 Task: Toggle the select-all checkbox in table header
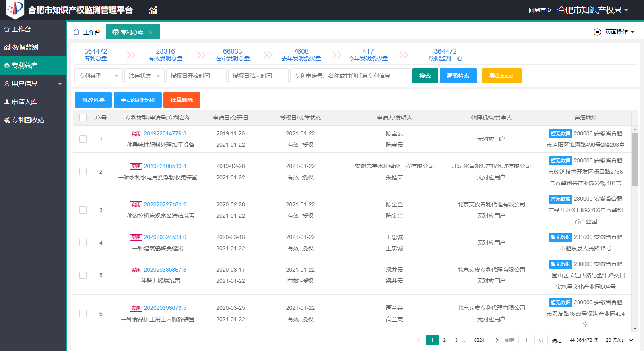click(x=83, y=118)
